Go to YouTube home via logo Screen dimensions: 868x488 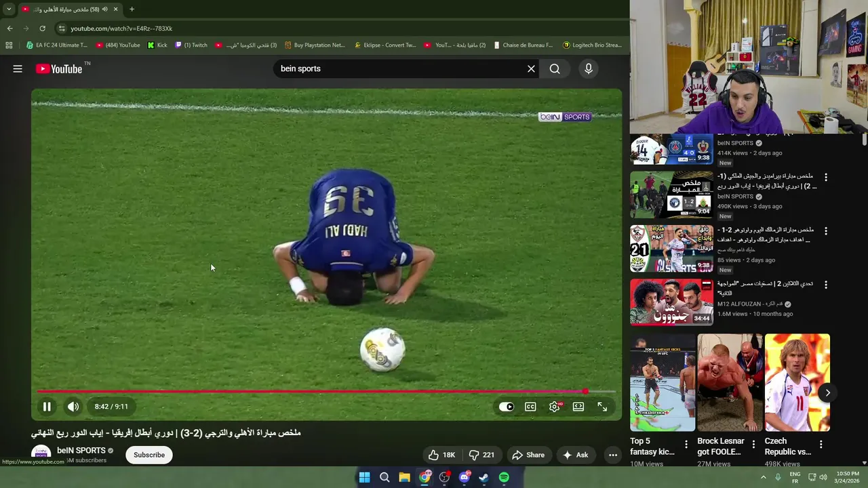[x=59, y=68]
